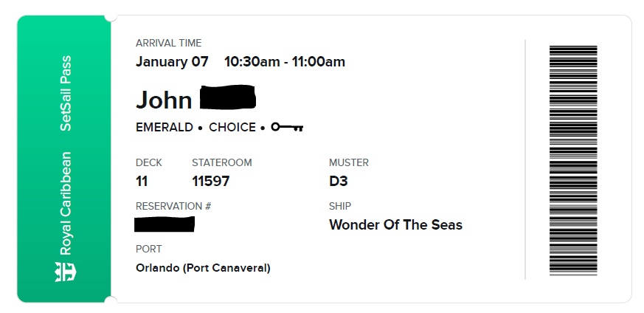Click the January 07 arrival date
Screen dimensions: 644x313
click(172, 62)
